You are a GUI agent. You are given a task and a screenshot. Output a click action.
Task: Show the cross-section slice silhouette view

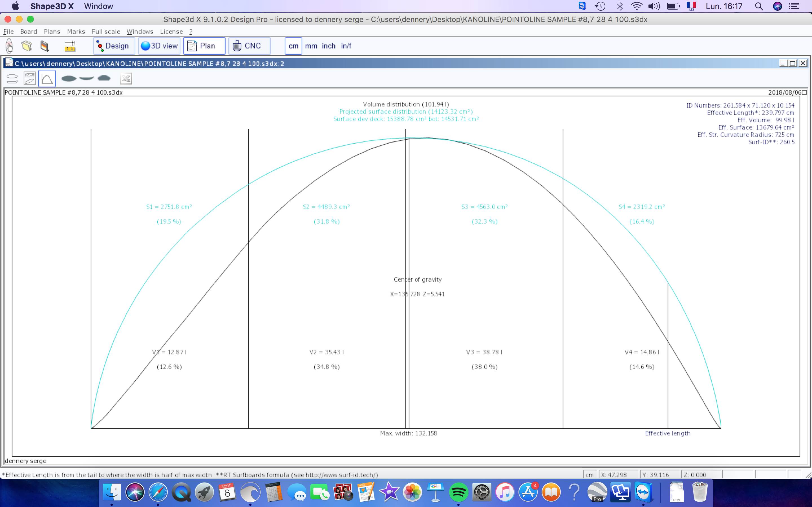(104, 78)
